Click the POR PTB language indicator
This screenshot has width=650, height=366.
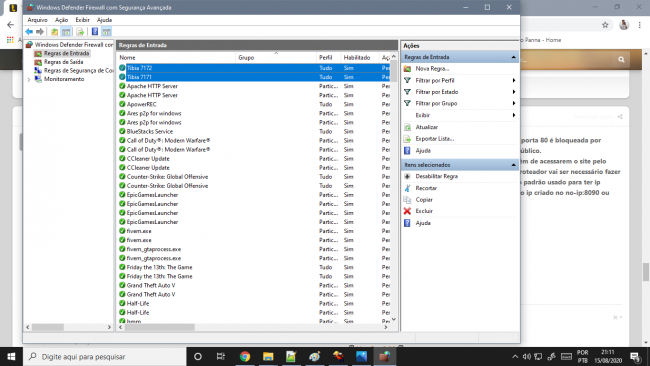click(582, 356)
